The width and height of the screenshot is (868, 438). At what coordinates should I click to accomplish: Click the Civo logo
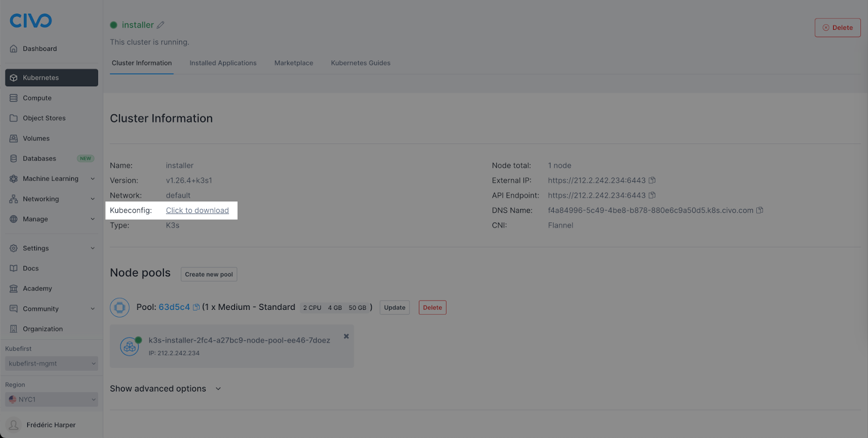(x=31, y=21)
